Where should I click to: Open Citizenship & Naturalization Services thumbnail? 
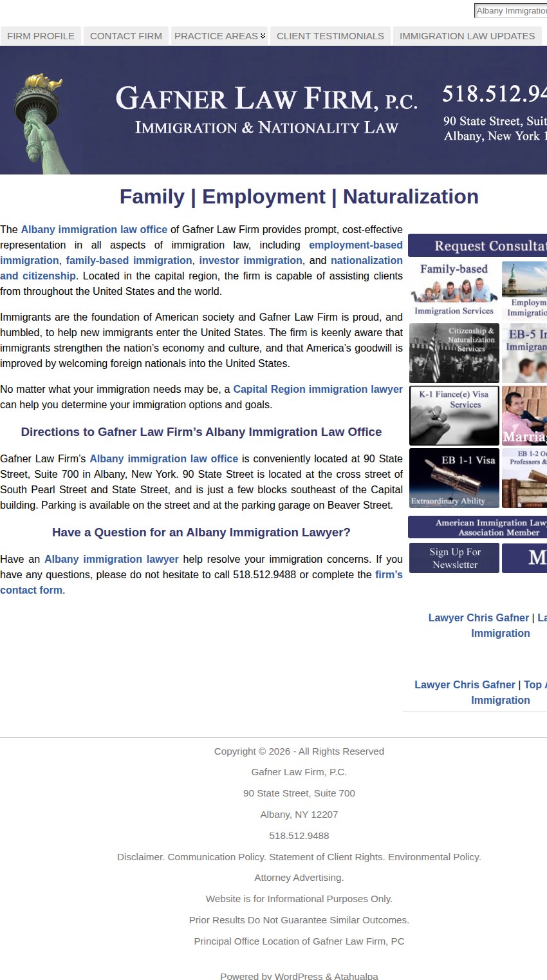[x=454, y=353]
